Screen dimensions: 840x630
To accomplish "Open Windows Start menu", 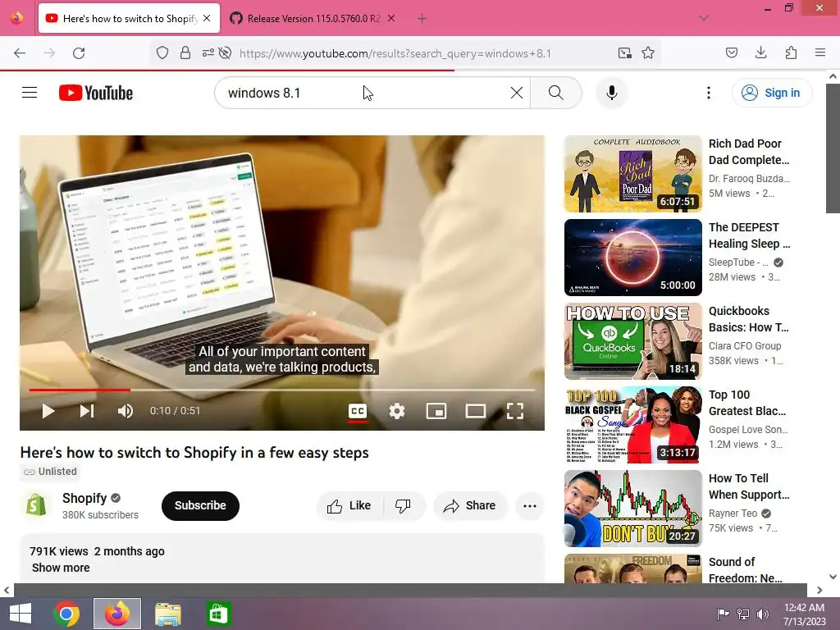I will (x=21, y=614).
